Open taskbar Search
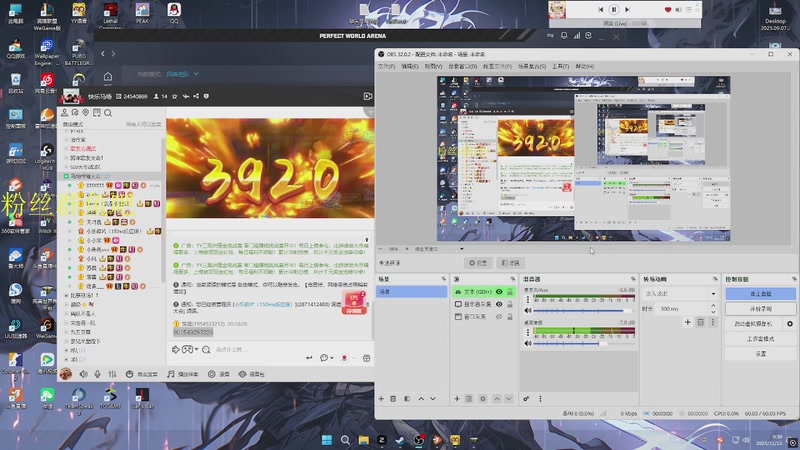The height and width of the screenshot is (450, 800). coord(345,440)
